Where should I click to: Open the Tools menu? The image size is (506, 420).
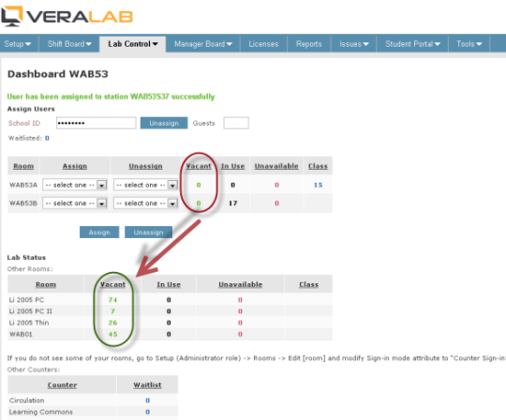click(x=469, y=44)
